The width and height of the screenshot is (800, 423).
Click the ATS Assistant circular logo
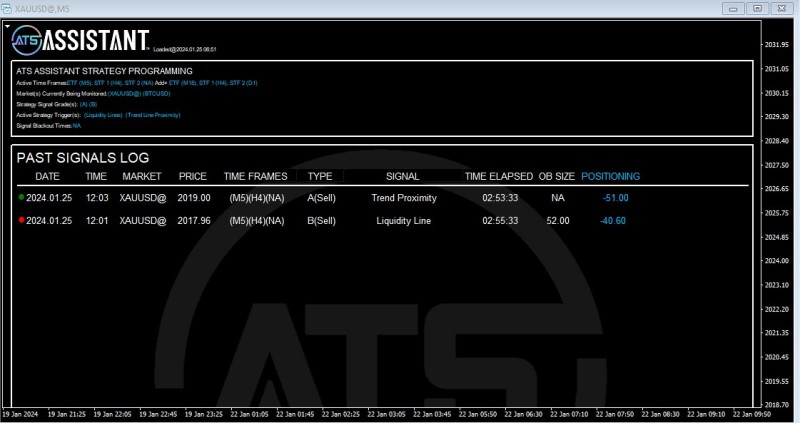(27, 40)
